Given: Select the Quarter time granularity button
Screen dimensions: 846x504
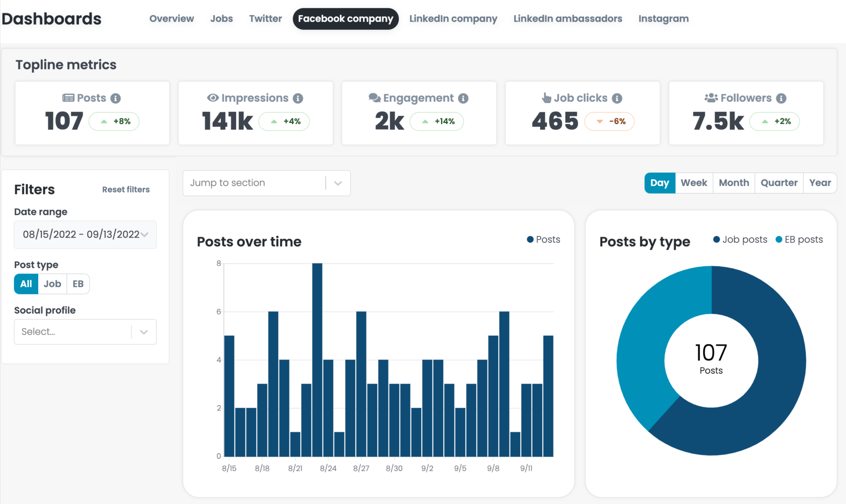Looking at the screenshot, I should click(x=778, y=183).
